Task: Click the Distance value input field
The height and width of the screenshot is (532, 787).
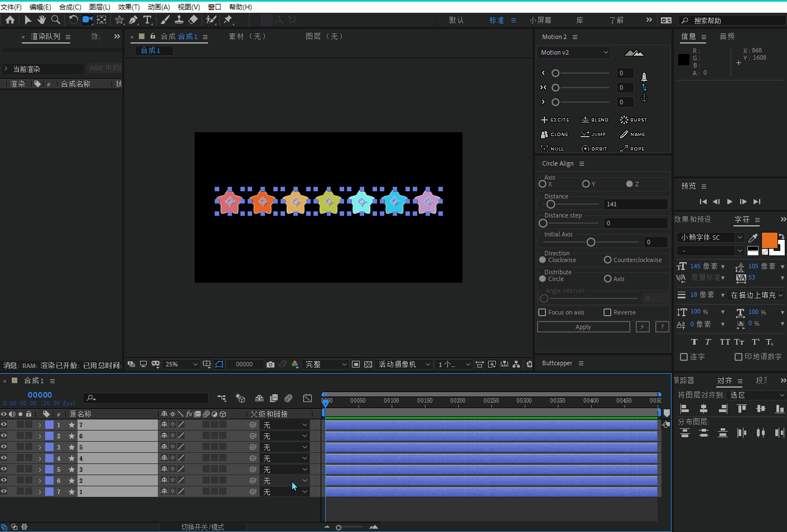Action: tap(635, 204)
